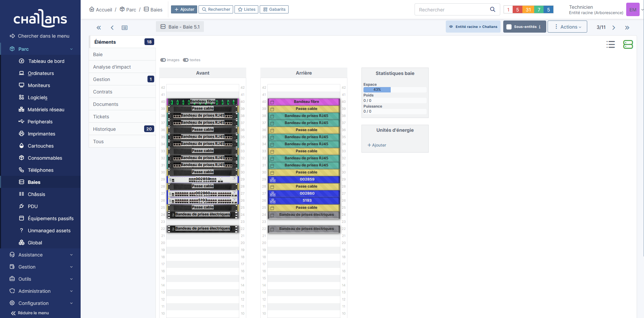Screen dimensions: 644x318
Task: Enable Sous-entités toggle
Action: pos(509,27)
